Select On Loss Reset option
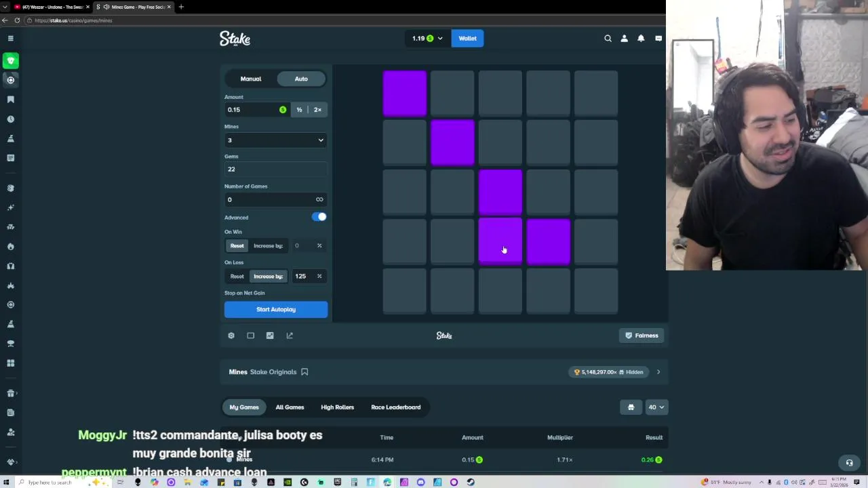Image resolution: width=868 pixels, height=488 pixels. click(x=237, y=276)
